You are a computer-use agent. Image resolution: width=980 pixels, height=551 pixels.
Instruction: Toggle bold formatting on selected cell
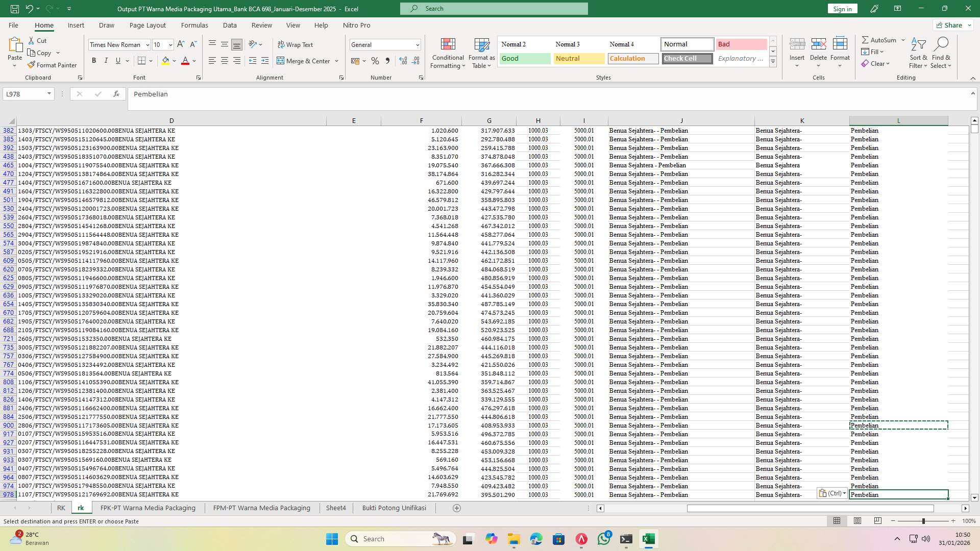[94, 60]
